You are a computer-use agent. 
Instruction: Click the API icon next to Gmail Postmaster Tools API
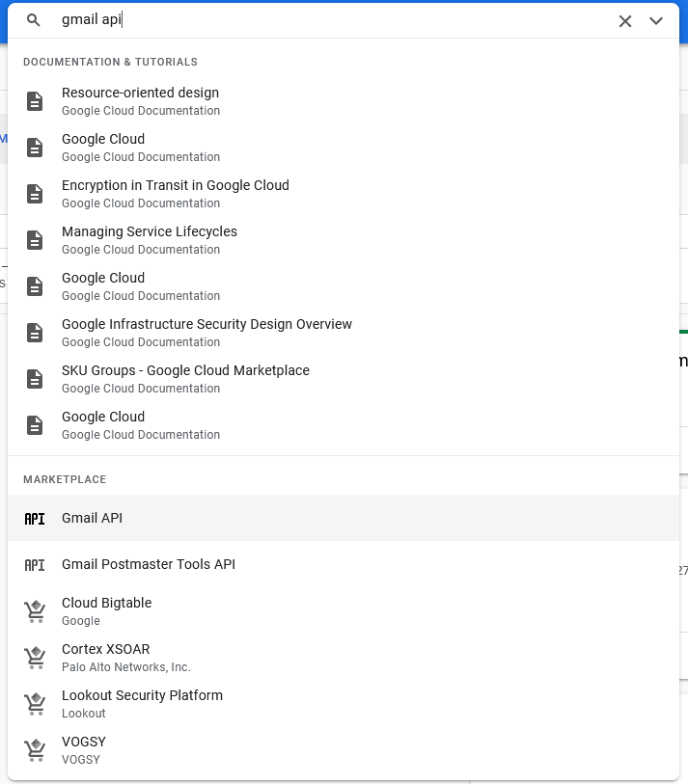coord(35,564)
